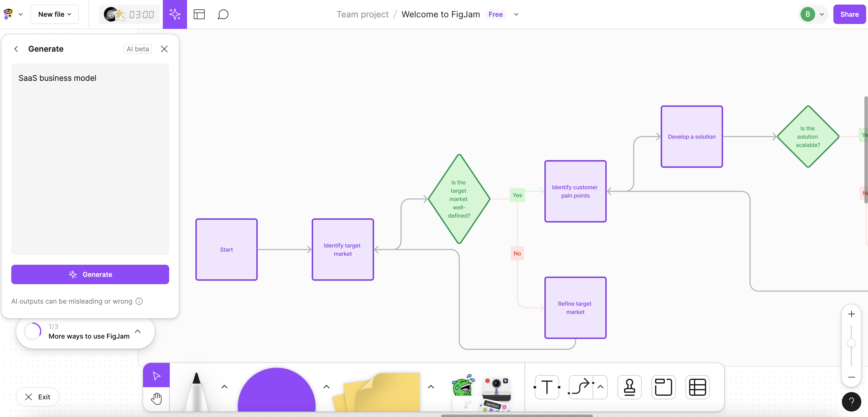Select the Text tool in toolbar
The image size is (868, 417).
pyautogui.click(x=547, y=387)
